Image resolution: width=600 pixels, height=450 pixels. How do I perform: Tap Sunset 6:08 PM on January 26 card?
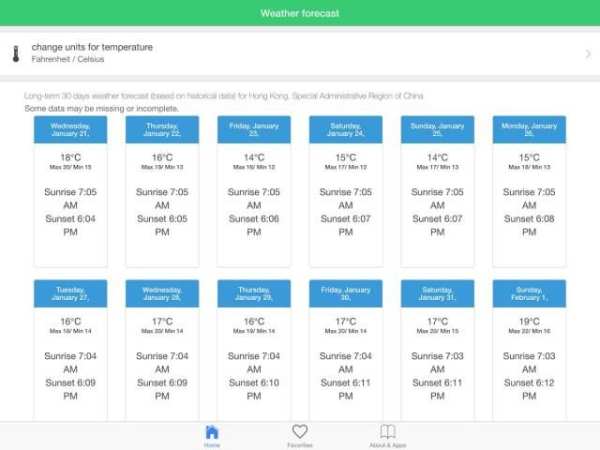pos(529,225)
